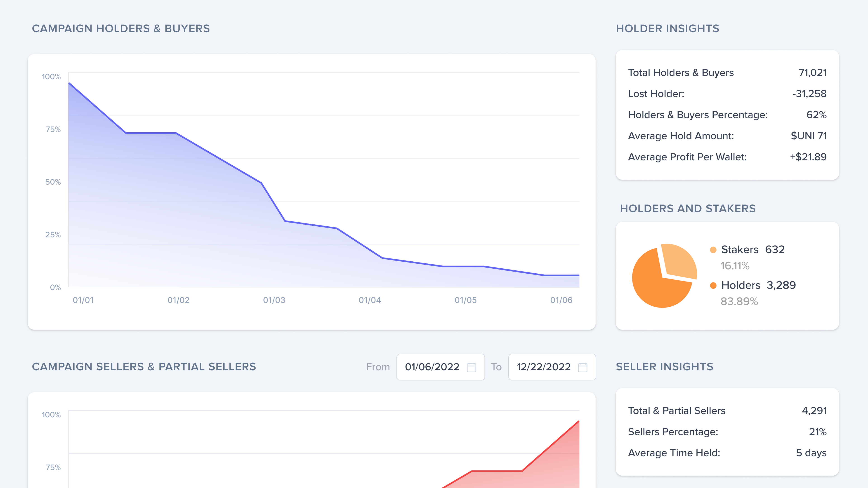The width and height of the screenshot is (868, 488).
Task: Click the Lost Holder value -31,258
Action: [x=809, y=94]
